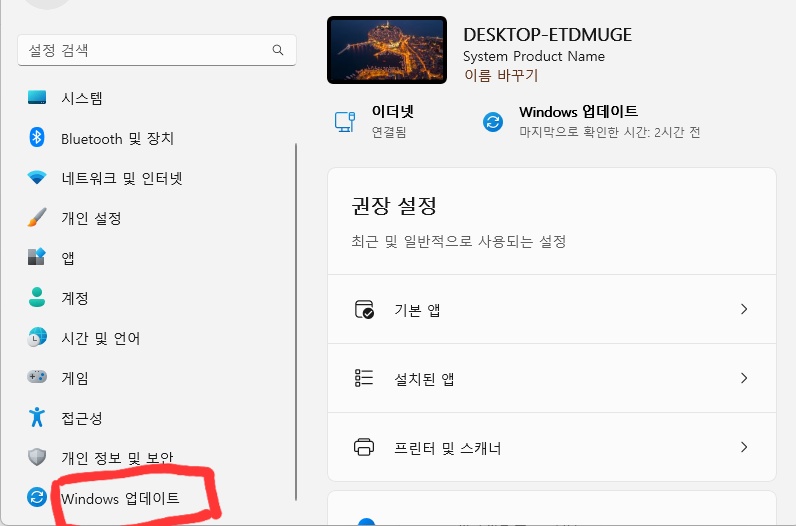Click the green 계정 person icon
Screen dimensions: 796x526
point(37,297)
